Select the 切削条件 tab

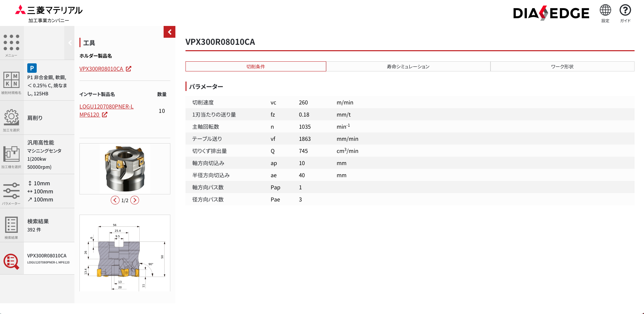[256, 66]
